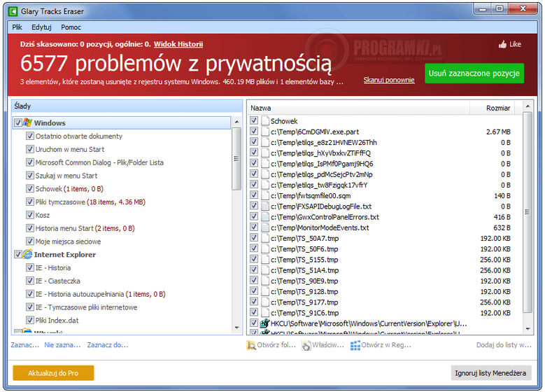Click the file list scroll-down arrow
This screenshot has height=392, width=545.
click(x=528, y=329)
